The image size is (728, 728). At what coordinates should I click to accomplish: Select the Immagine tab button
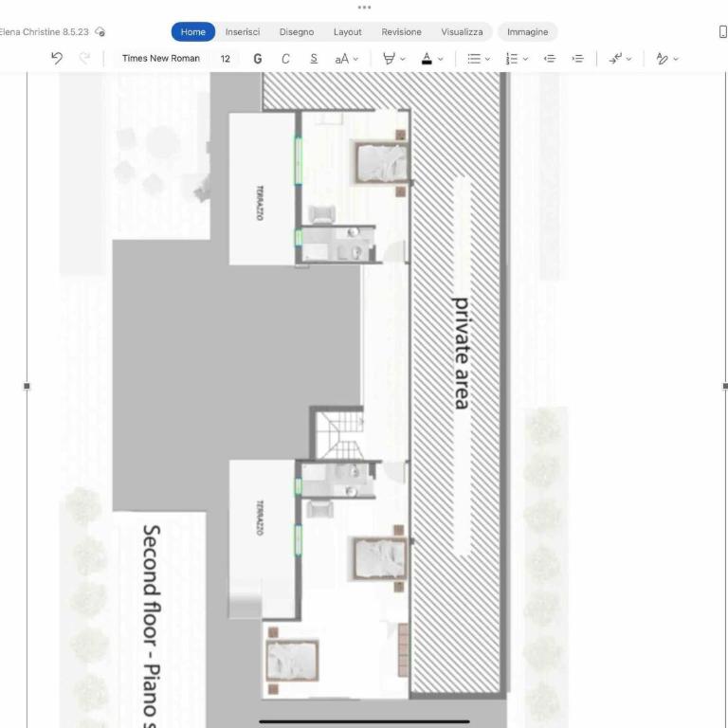[x=527, y=32]
